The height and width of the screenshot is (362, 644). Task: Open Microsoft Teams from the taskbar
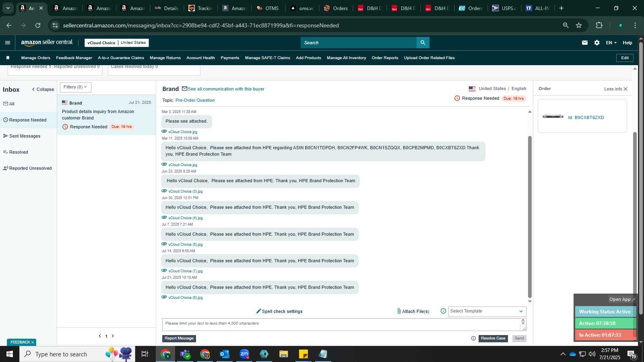pos(185,354)
